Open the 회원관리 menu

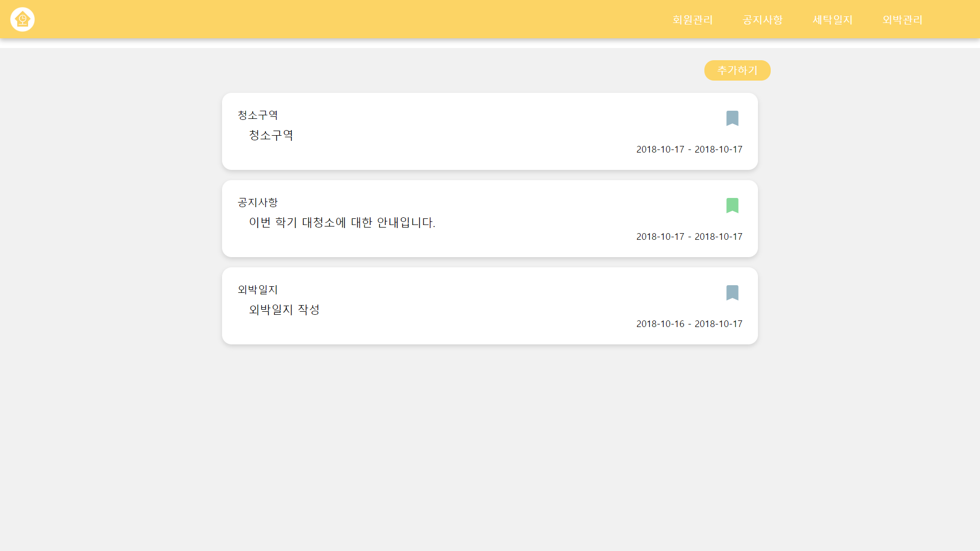[692, 20]
